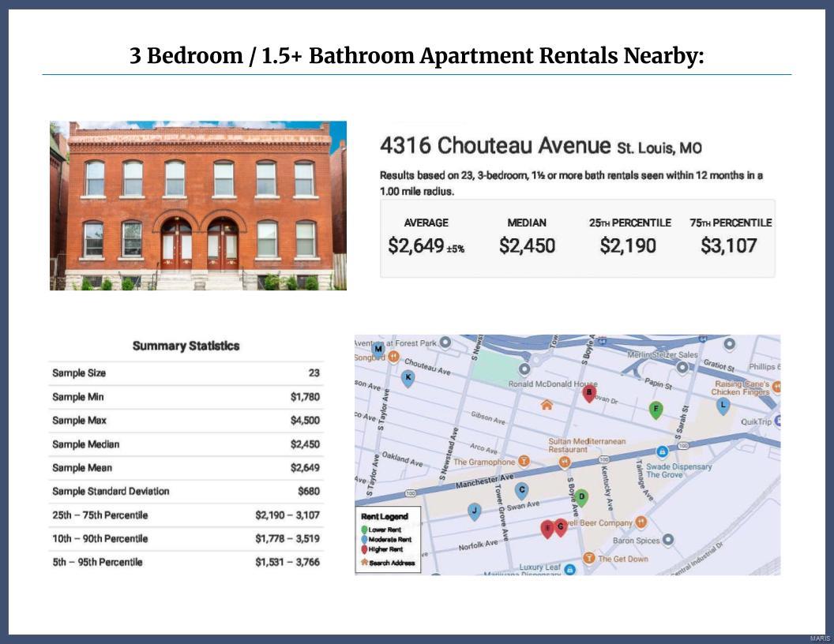Click the Results based on 23 rentals description

coord(571,183)
